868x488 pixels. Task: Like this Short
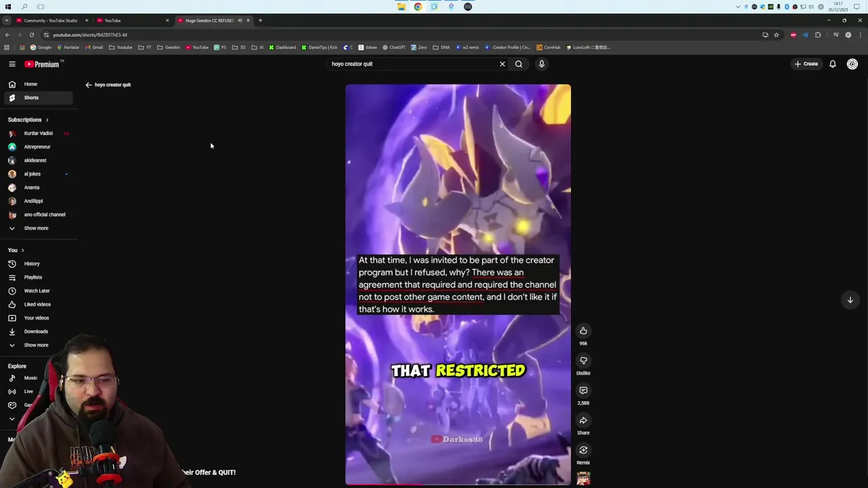pyautogui.click(x=583, y=331)
